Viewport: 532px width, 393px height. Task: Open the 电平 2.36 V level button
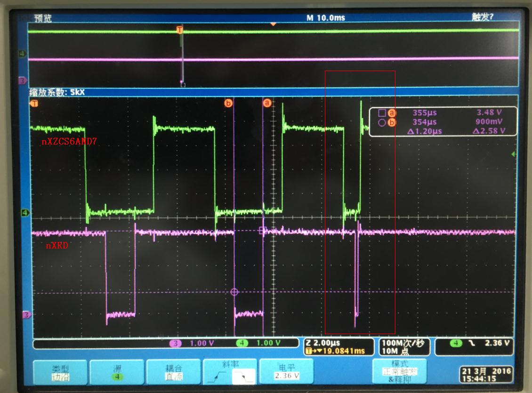point(287,371)
